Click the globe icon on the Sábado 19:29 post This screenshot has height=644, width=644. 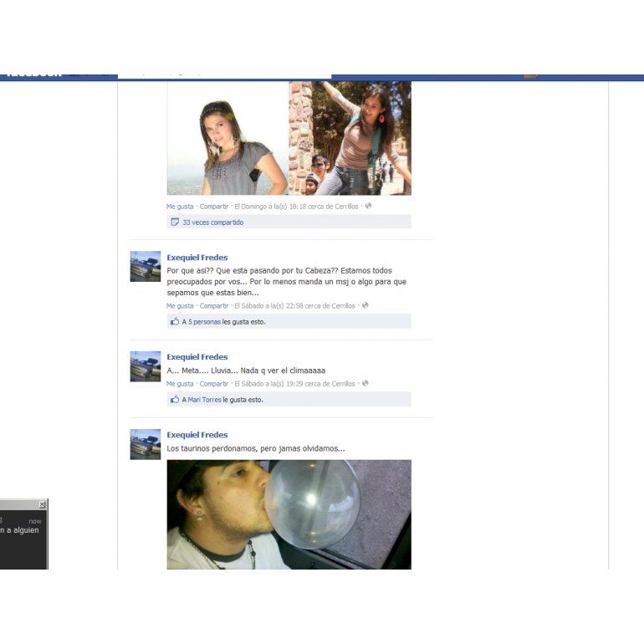(x=365, y=383)
